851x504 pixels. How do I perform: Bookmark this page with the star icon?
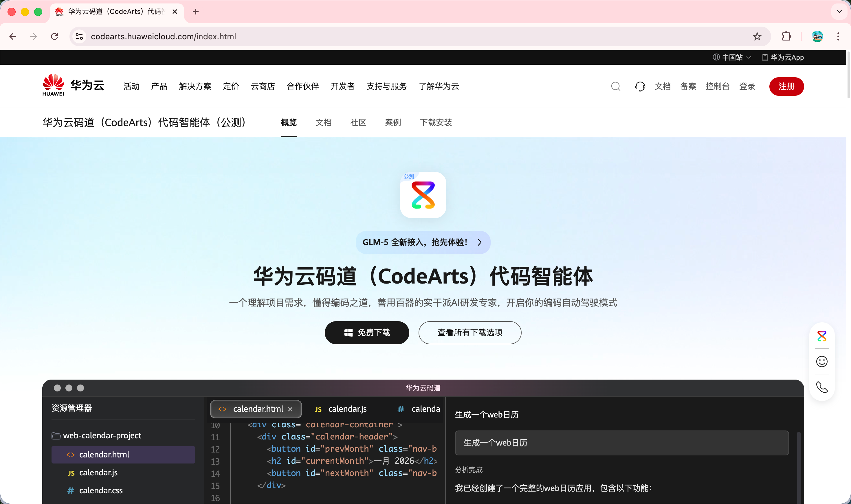pyautogui.click(x=757, y=36)
